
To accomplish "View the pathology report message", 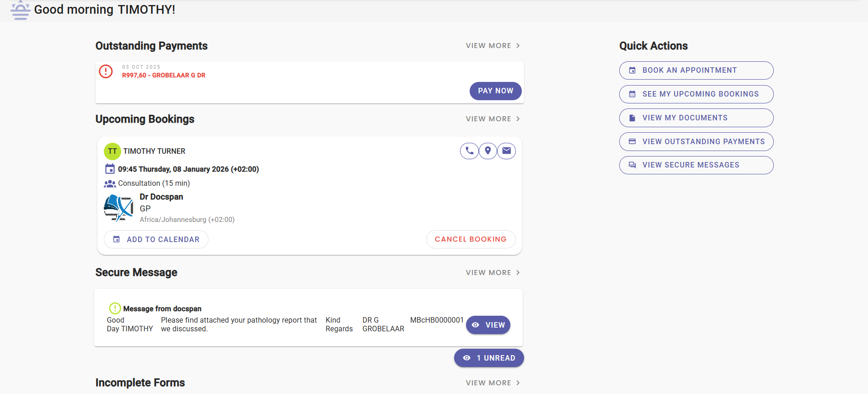I will 488,325.
